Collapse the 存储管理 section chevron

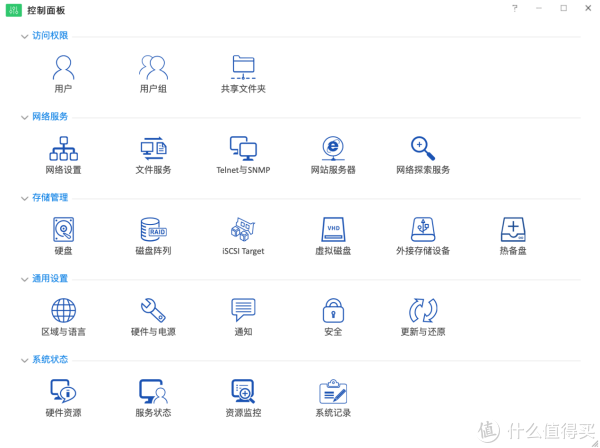point(24,198)
